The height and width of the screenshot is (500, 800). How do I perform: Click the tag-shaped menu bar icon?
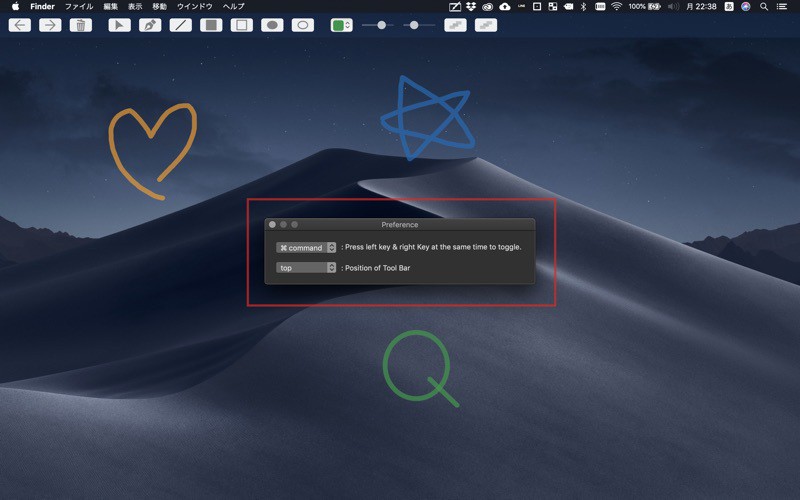568,7
